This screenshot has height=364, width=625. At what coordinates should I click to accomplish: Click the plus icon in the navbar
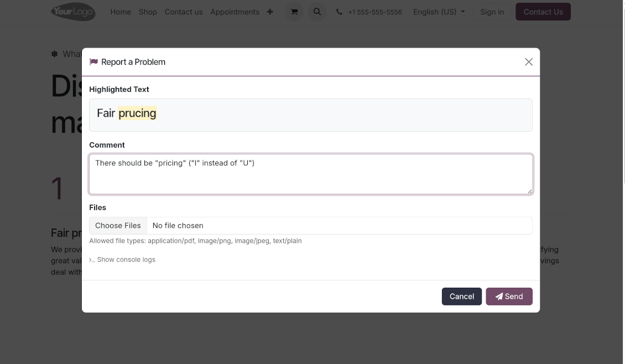[269, 11]
